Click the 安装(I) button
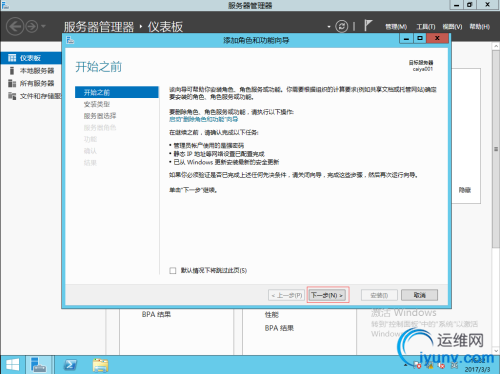This screenshot has height=374, width=500. pyautogui.click(x=379, y=295)
